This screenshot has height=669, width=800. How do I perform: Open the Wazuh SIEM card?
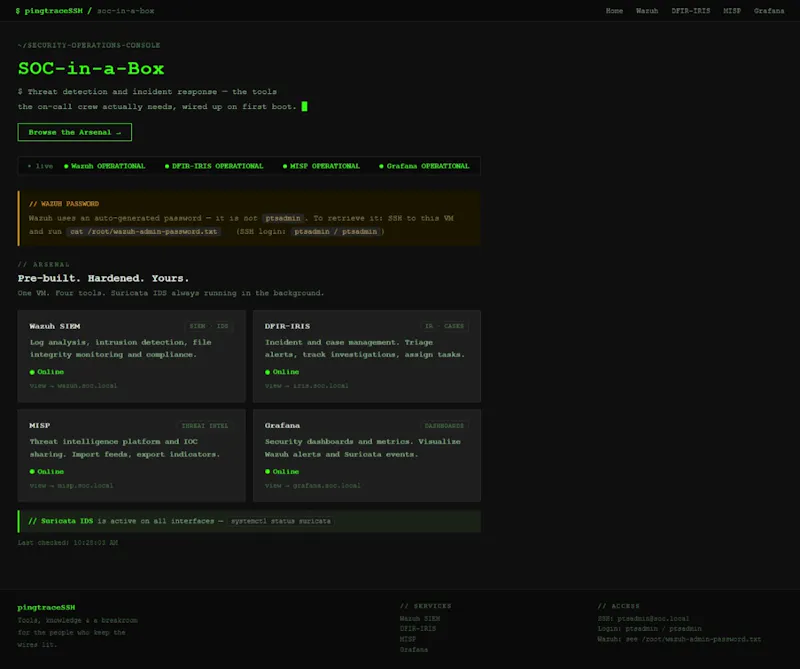click(132, 356)
